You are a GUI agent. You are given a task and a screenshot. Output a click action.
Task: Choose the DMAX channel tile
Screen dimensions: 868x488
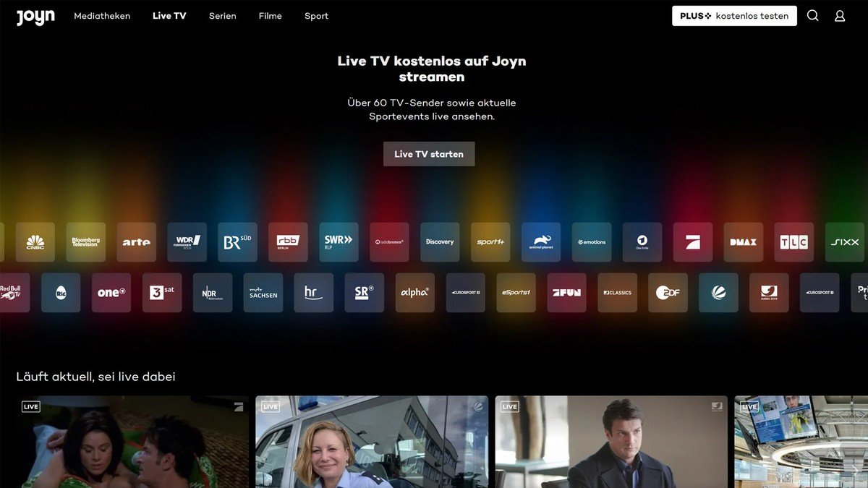click(744, 242)
